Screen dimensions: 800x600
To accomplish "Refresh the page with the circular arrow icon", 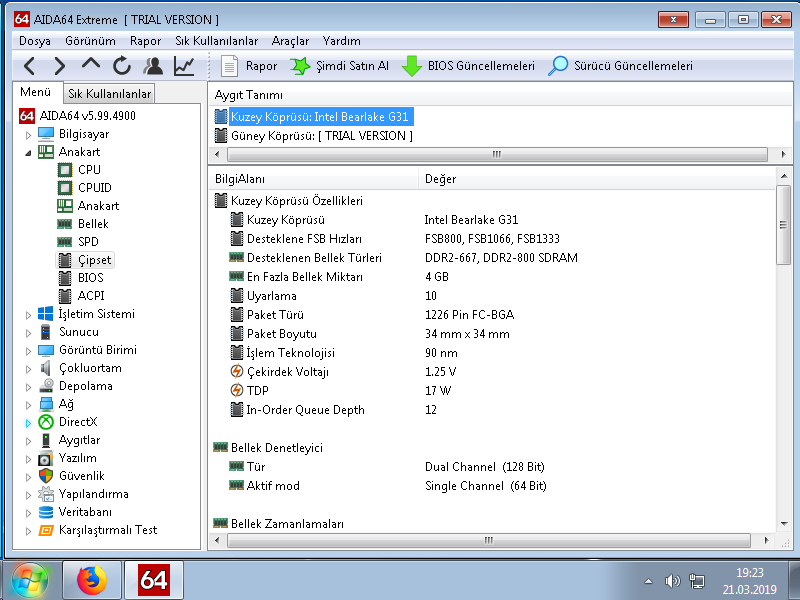I will coord(122,66).
